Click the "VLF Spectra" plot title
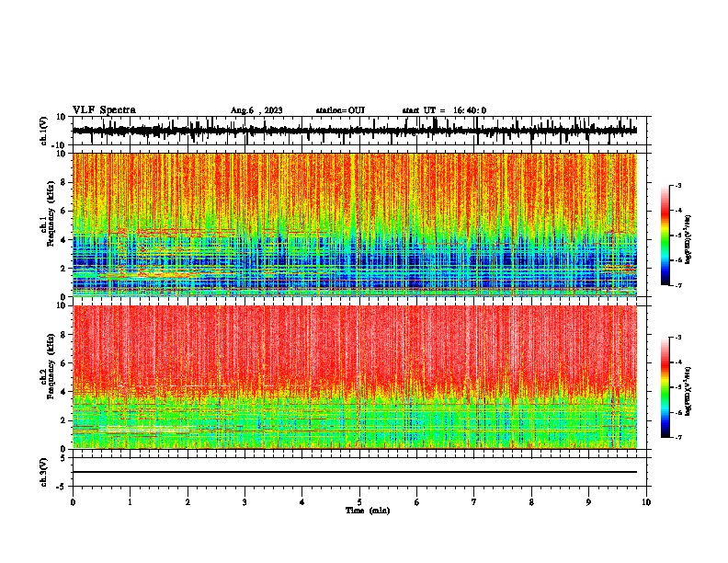 tap(104, 110)
